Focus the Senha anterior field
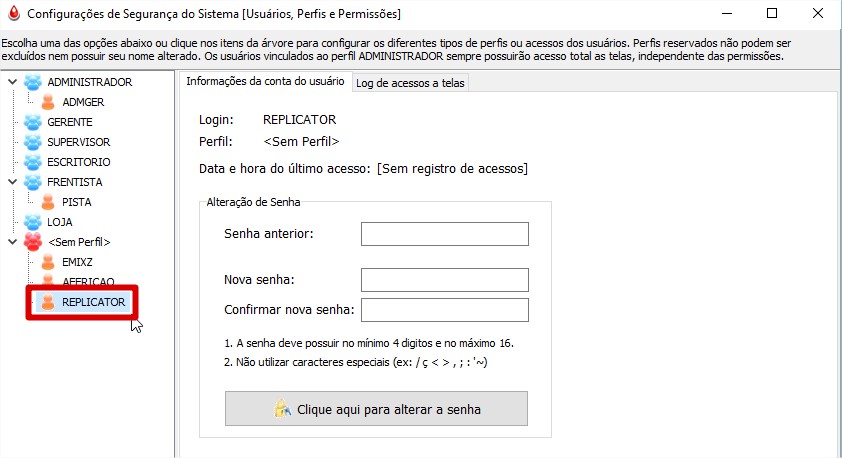Screen dimensions: 842x458 445,234
